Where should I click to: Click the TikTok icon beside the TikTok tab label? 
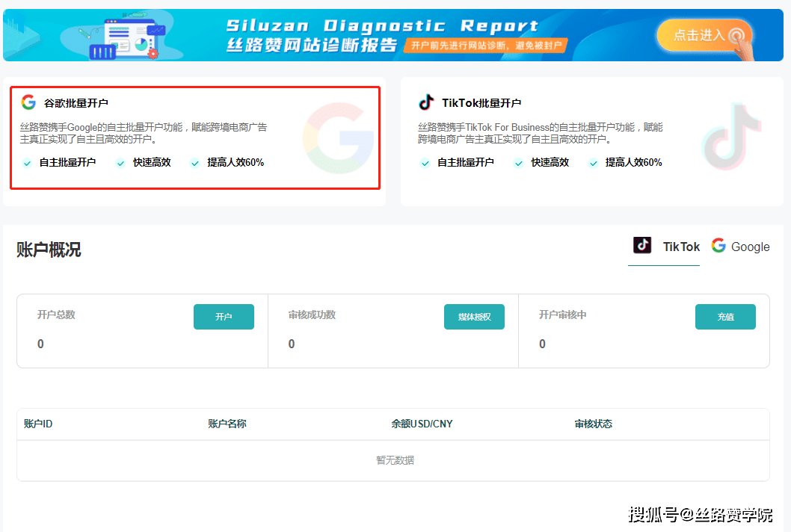point(641,246)
